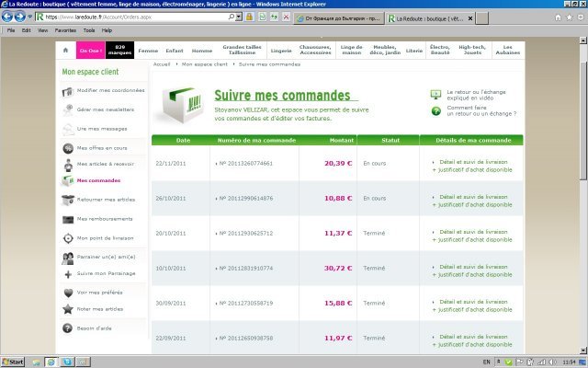Click the 'Modifier mes coordonnées' sidebar icon

click(68, 91)
